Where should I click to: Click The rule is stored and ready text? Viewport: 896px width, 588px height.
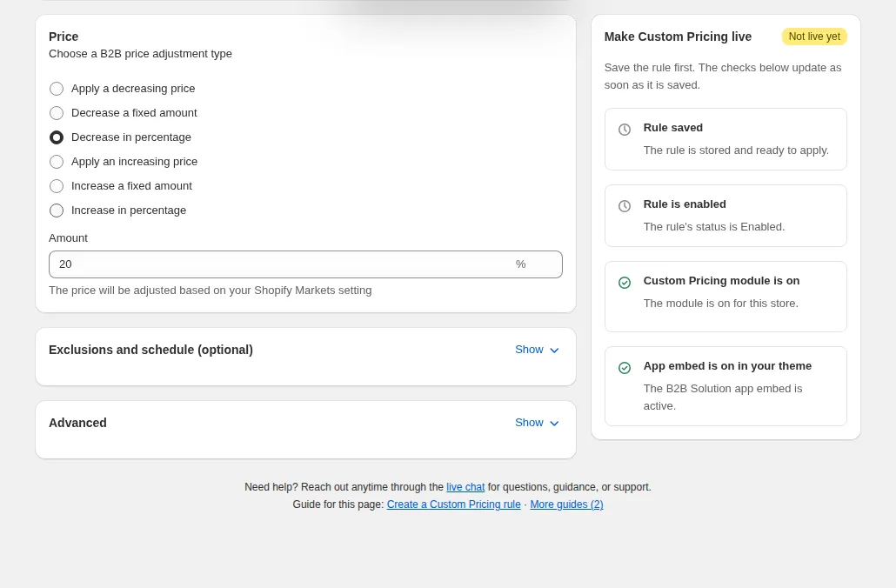tap(736, 150)
